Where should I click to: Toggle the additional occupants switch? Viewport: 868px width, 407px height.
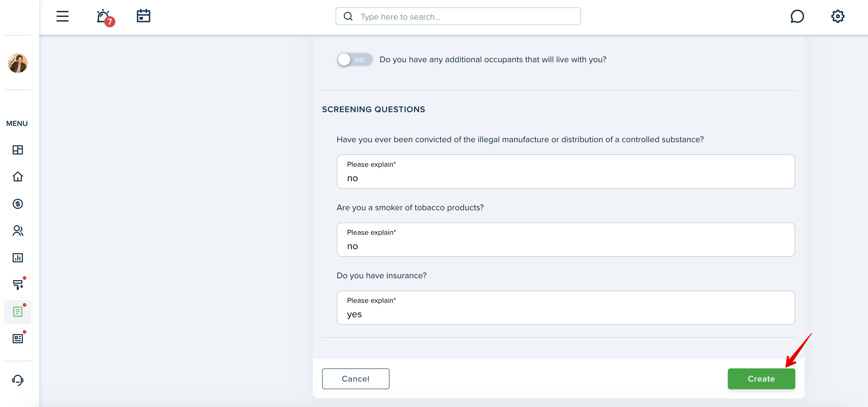[355, 59]
